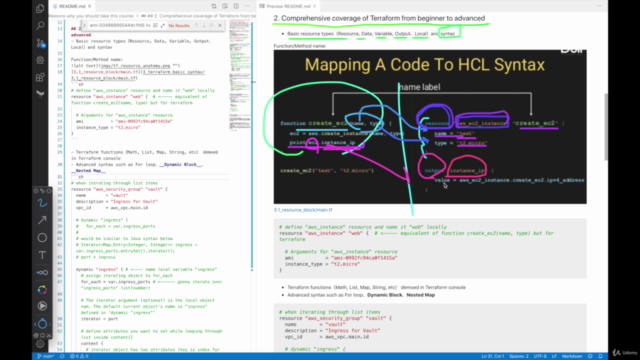Select the arrow annotation tool
640x360 pixels.
42,220
